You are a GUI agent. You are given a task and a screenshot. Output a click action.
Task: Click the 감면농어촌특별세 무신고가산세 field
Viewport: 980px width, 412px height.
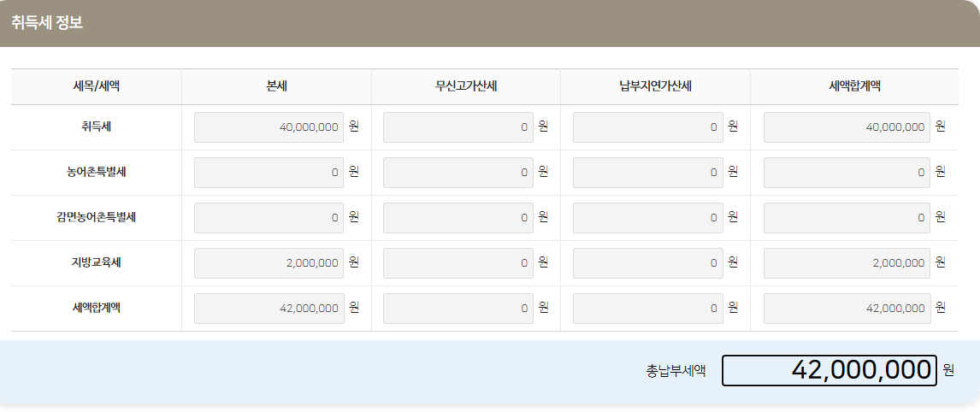point(458,218)
